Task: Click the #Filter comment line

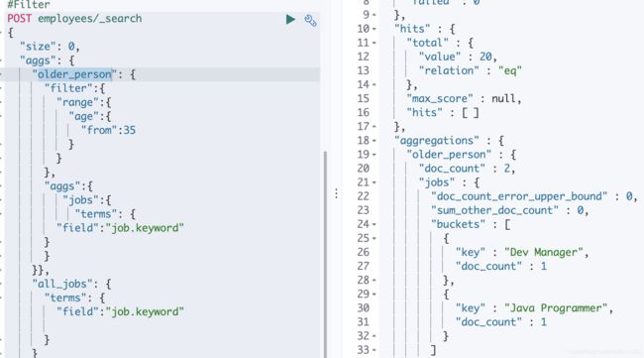Action: pos(29,5)
